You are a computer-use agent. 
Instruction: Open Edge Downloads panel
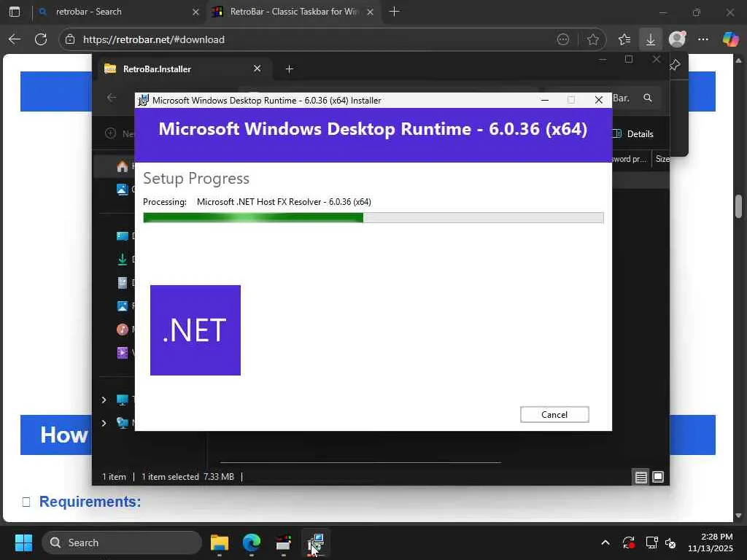click(650, 39)
